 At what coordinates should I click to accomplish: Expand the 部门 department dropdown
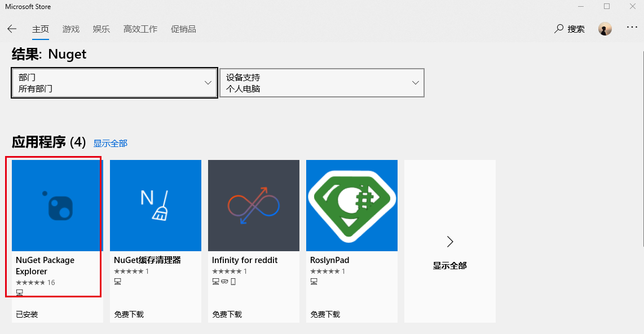click(x=114, y=83)
